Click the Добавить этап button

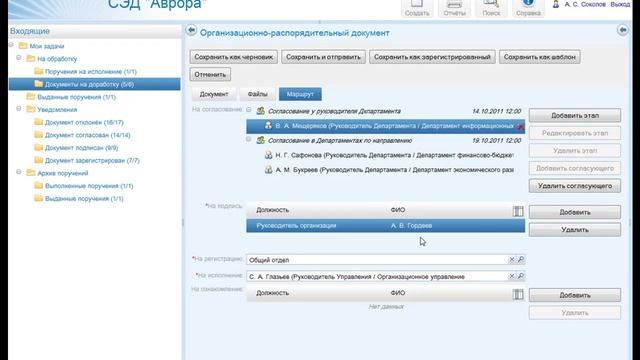pyautogui.click(x=575, y=116)
